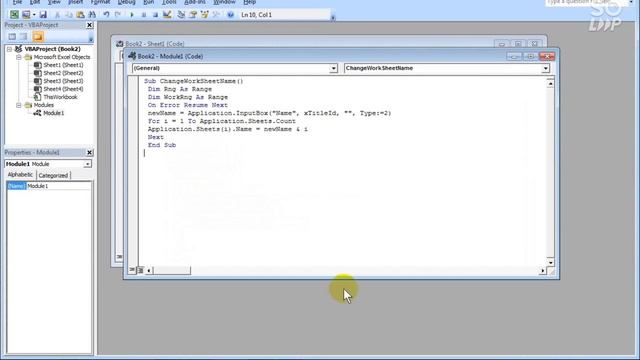Screen dimensions: 640x360
Task: Open the Debug menu
Action: (126, 2)
